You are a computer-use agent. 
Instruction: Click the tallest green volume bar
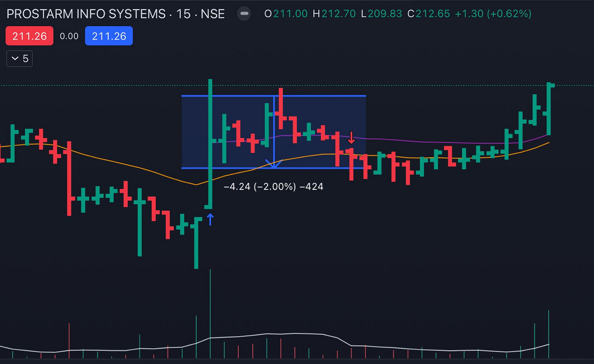click(210, 314)
